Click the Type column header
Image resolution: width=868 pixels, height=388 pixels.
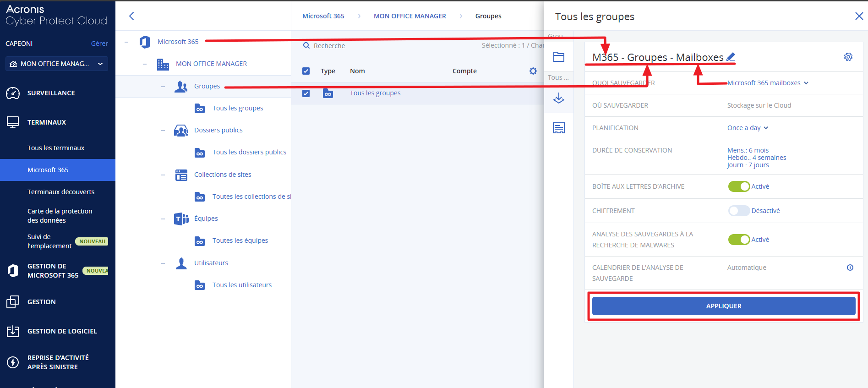click(x=328, y=71)
